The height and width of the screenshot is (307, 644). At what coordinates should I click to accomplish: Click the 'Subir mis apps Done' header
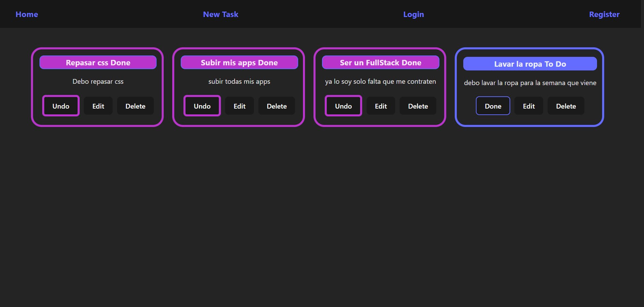point(239,63)
